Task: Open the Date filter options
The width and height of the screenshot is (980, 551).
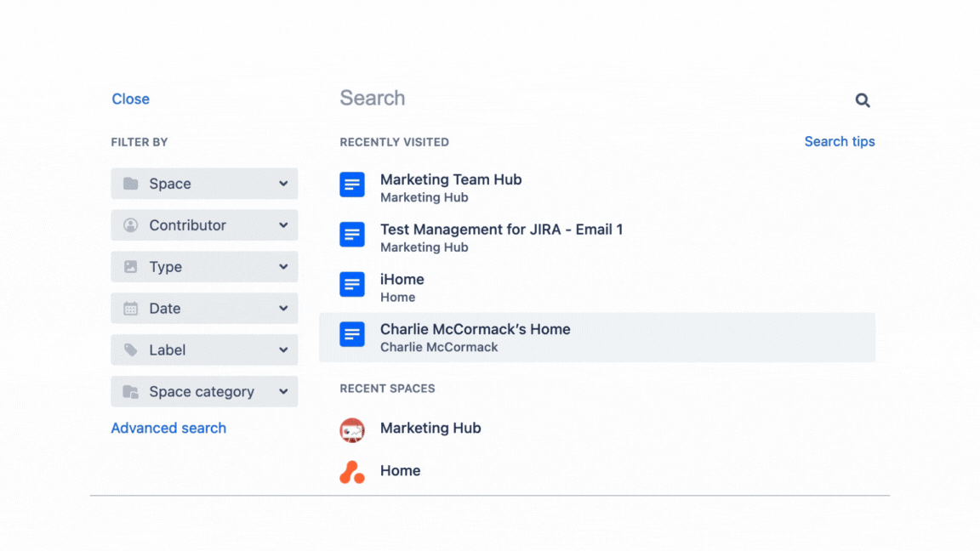Action: tap(283, 308)
